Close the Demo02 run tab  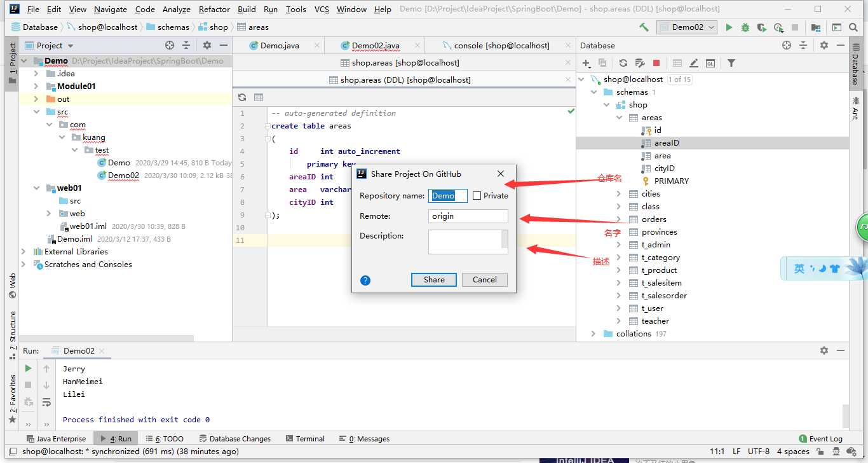tap(102, 350)
